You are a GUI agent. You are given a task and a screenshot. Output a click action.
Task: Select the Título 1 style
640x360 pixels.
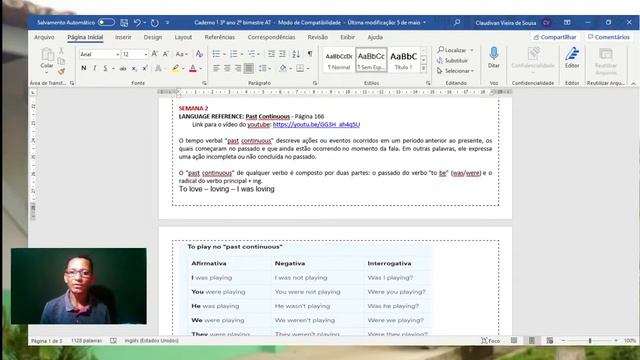pos(403,60)
